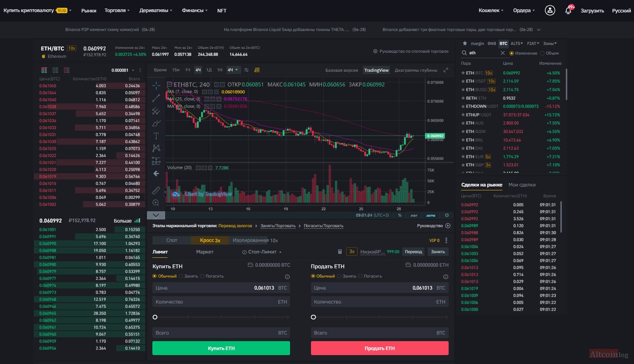
Task: Show only sell orders in order book
Action: [x=67, y=70]
